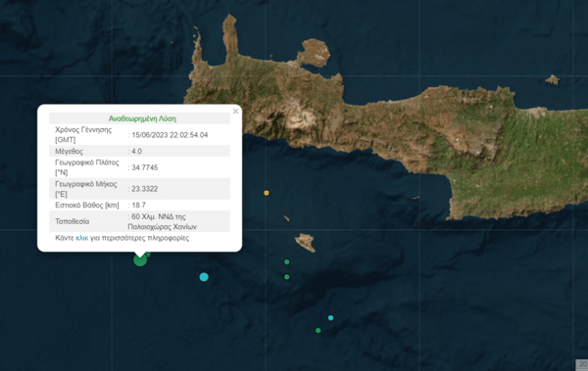Open the κλικ link for more information
Screen dimensions: 588x371
[x=81, y=238]
